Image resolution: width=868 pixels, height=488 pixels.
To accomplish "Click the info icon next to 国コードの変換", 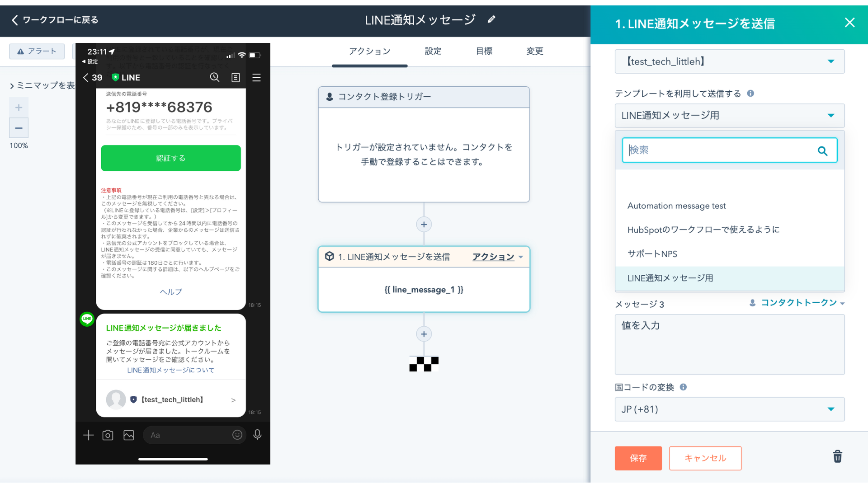I will tap(683, 387).
